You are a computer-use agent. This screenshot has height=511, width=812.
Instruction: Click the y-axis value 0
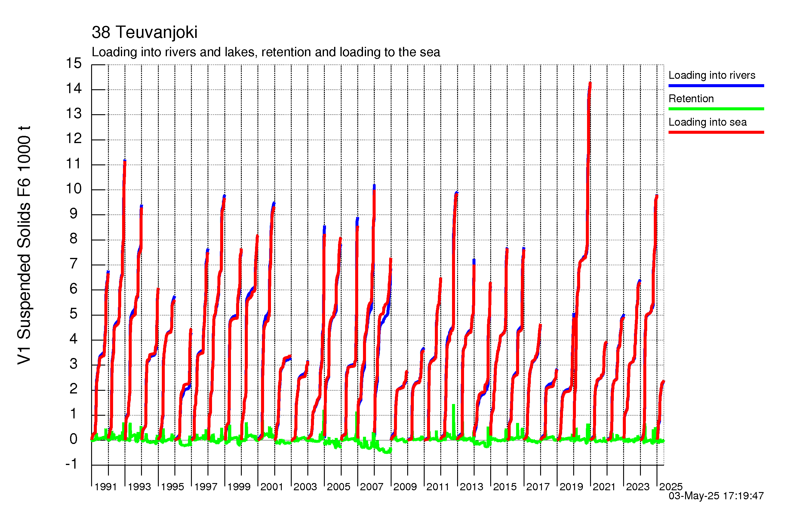tap(73, 439)
